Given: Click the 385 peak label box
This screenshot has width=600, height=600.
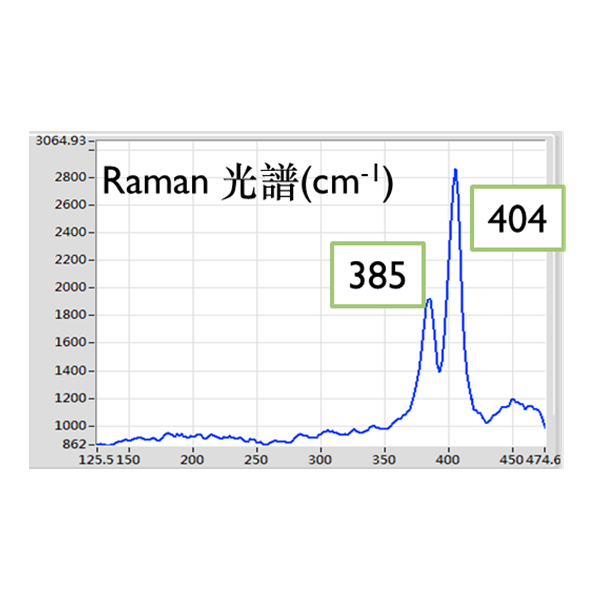Looking at the screenshot, I should click(x=378, y=275).
